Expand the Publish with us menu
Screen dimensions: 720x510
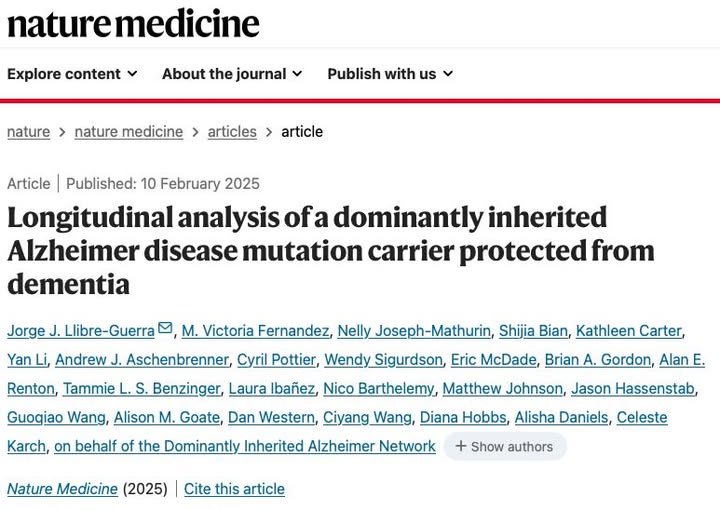point(390,74)
